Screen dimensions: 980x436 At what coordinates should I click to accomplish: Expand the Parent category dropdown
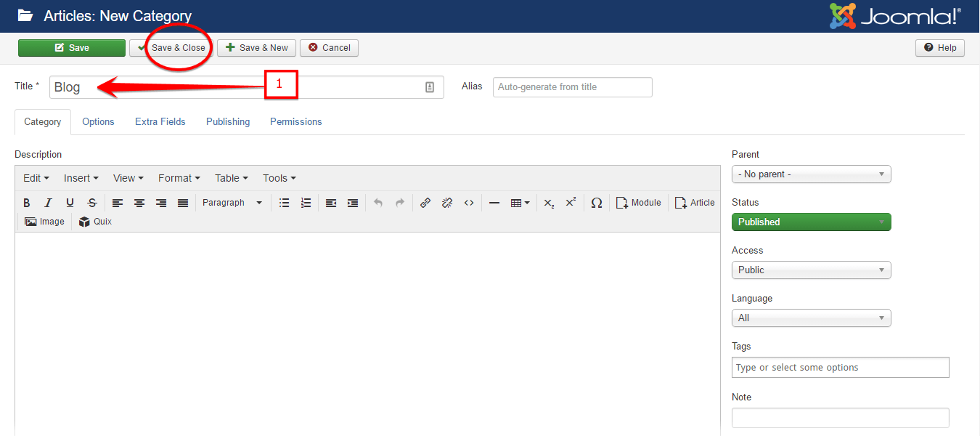(811, 174)
